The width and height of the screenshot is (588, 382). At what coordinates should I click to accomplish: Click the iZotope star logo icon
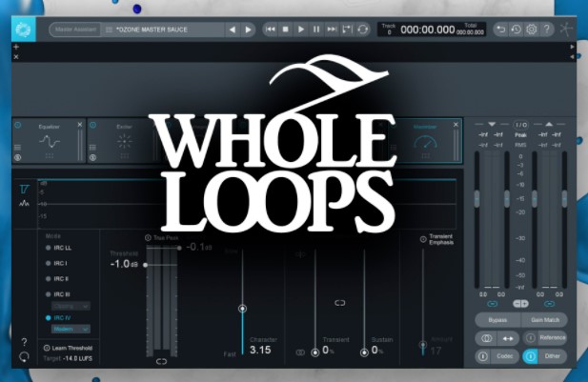click(x=566, y=30)
